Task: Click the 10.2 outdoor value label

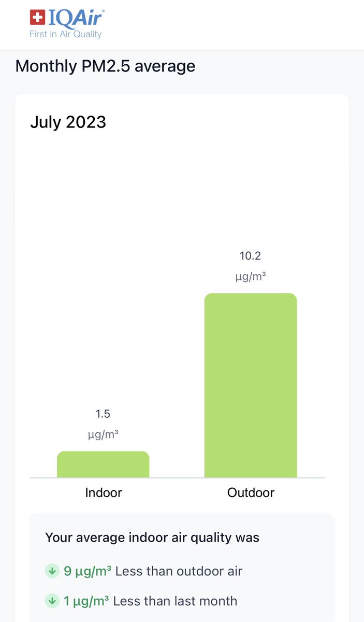Action: (251, 256)
